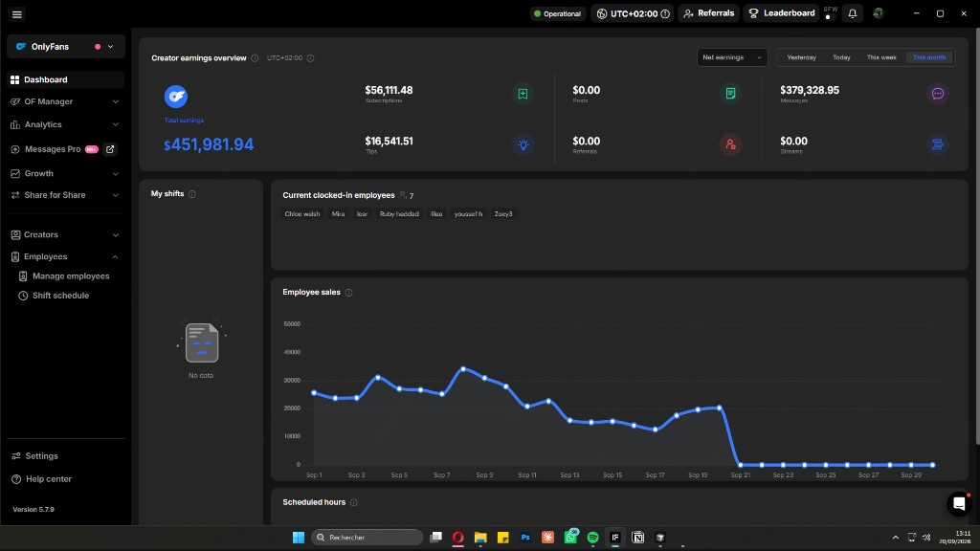Click the notifications bell icon
This screenshot has width=980, height=551.
point(853,13)
